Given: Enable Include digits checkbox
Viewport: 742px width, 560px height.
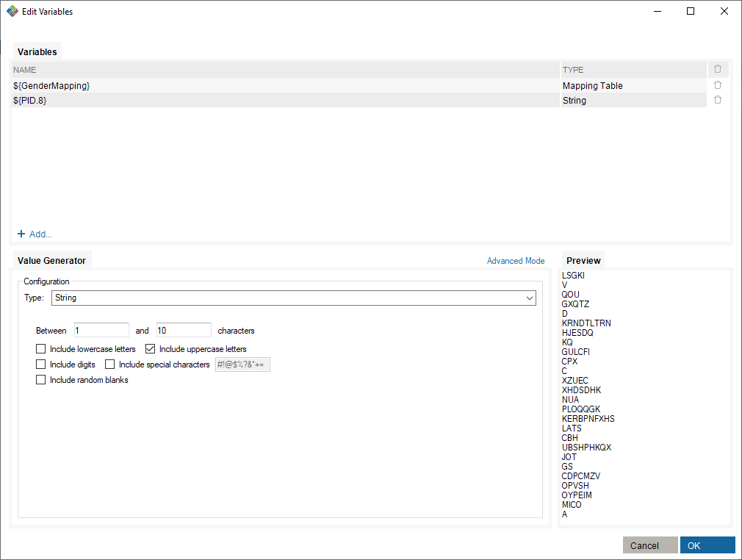Looking at the screenshot, I should click(40, 365).
